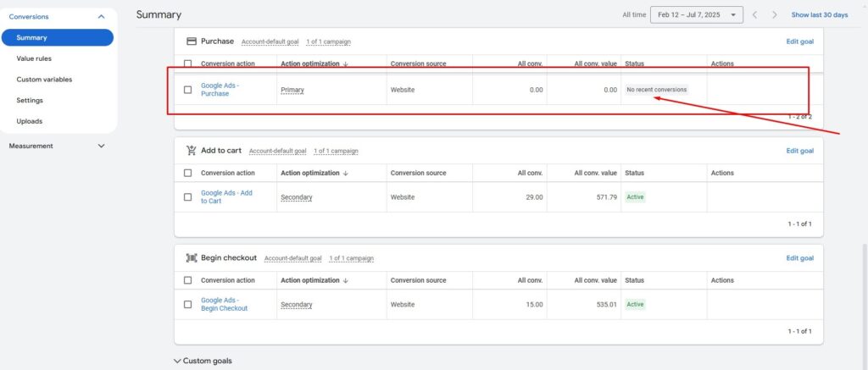Image resolution: width=868 pixels, height=370 pixels.
Task: Open Uploads in sidebar
Action: [x=29, y=121]
